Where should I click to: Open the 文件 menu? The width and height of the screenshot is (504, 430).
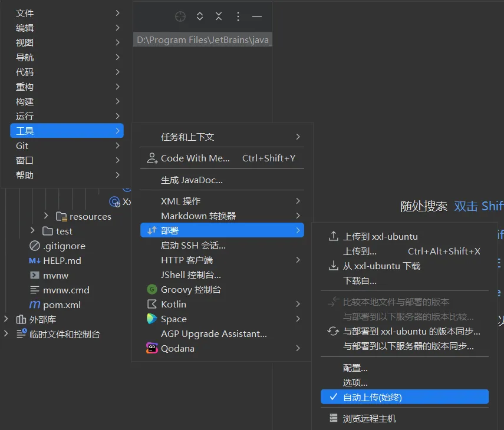(x=67, y=13)
